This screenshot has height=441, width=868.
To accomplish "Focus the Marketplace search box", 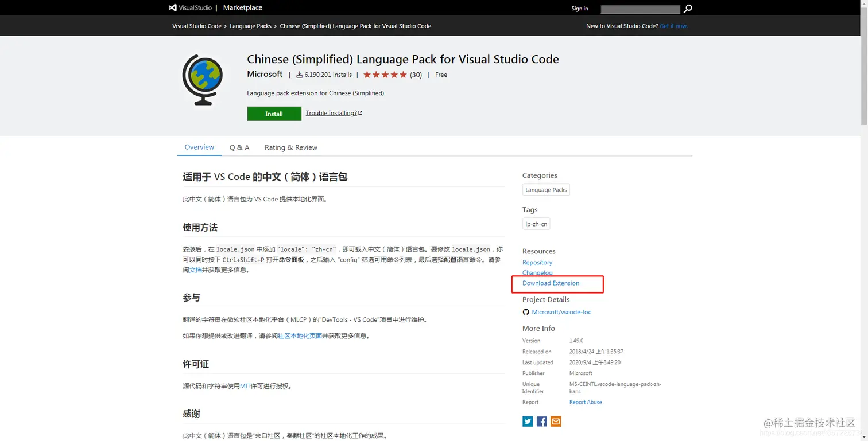I will click(x=640, y=9).
